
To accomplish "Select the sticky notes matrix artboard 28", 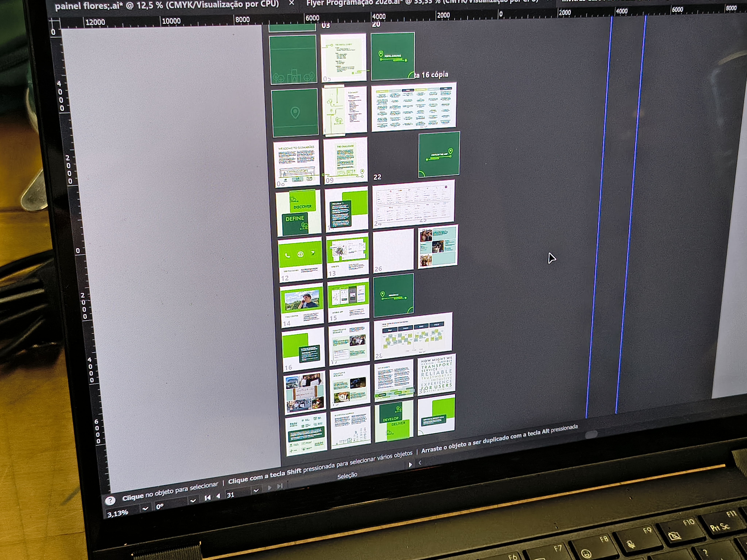I will coord(413,336).
